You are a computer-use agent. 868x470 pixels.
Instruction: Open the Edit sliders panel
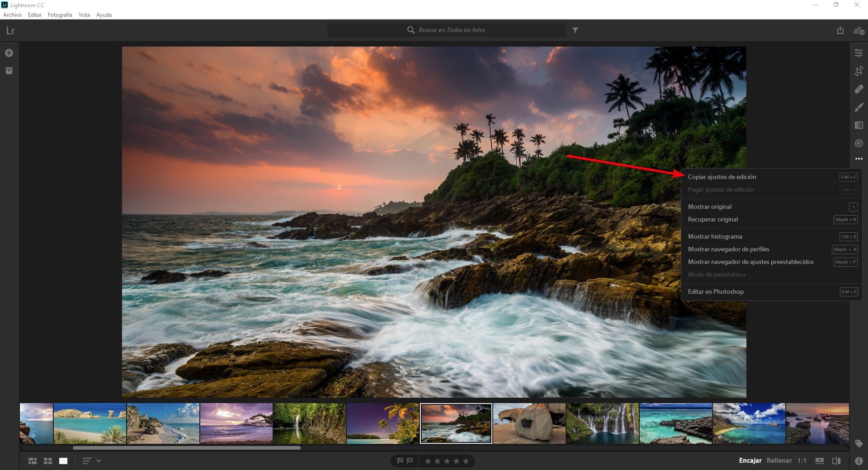tap(859, 53)
